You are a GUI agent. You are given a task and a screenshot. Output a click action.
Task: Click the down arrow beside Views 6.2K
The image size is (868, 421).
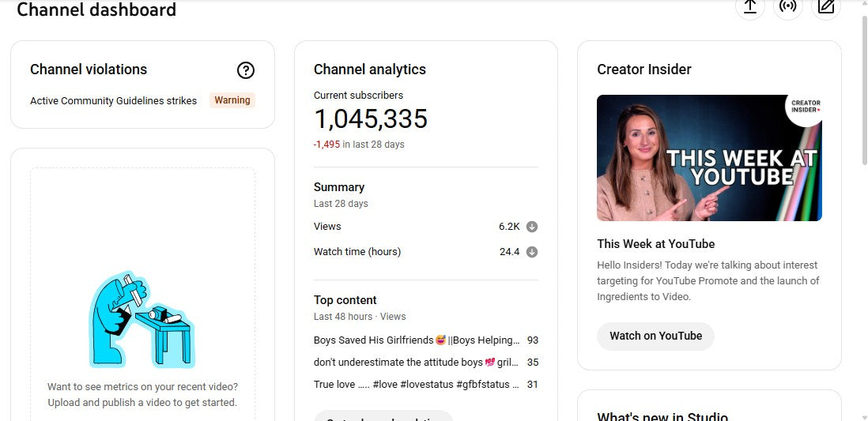(532, 227)
